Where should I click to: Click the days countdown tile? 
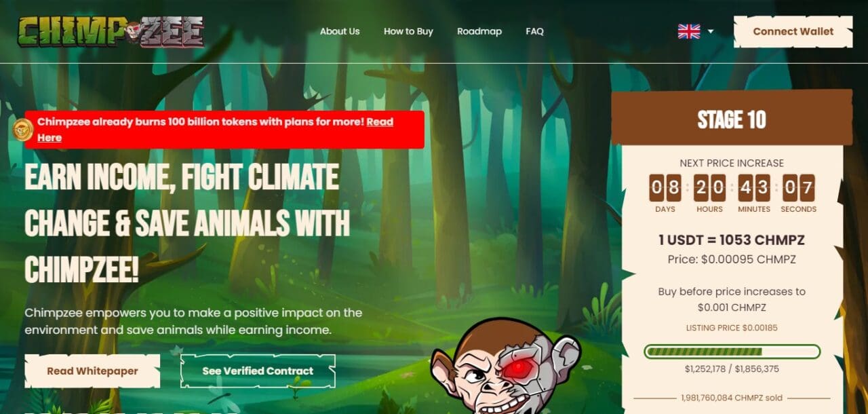point(665,188)
